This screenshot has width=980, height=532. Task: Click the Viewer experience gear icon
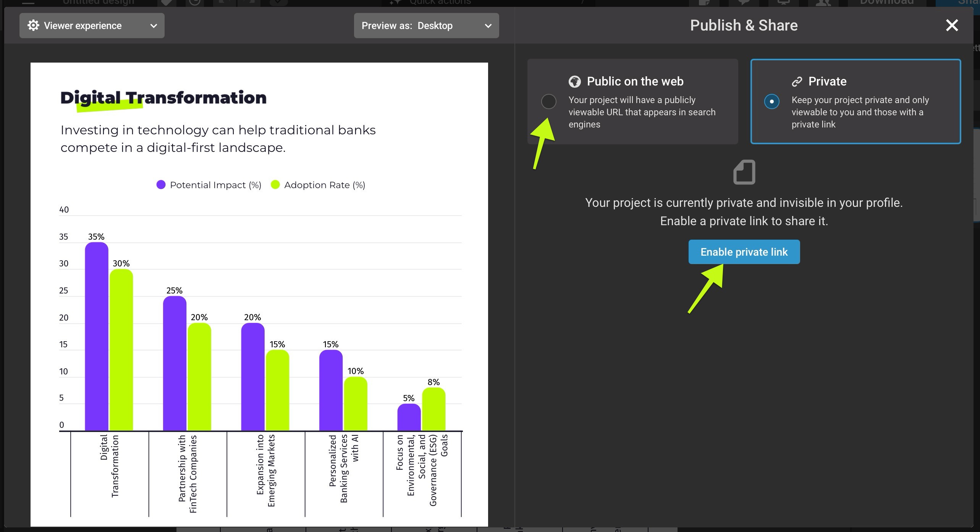[x=33, y=26]
